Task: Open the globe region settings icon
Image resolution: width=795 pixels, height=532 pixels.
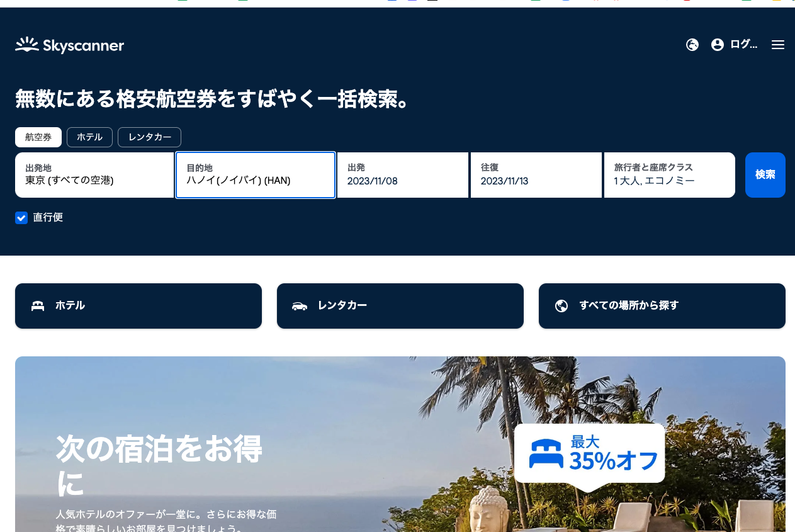Action: tap(692, 45)
